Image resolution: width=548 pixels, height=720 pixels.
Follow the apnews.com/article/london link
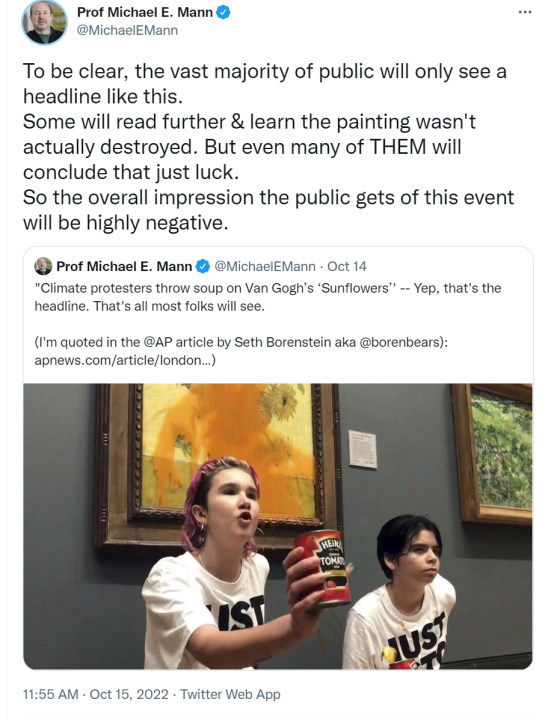click(123, 360)
